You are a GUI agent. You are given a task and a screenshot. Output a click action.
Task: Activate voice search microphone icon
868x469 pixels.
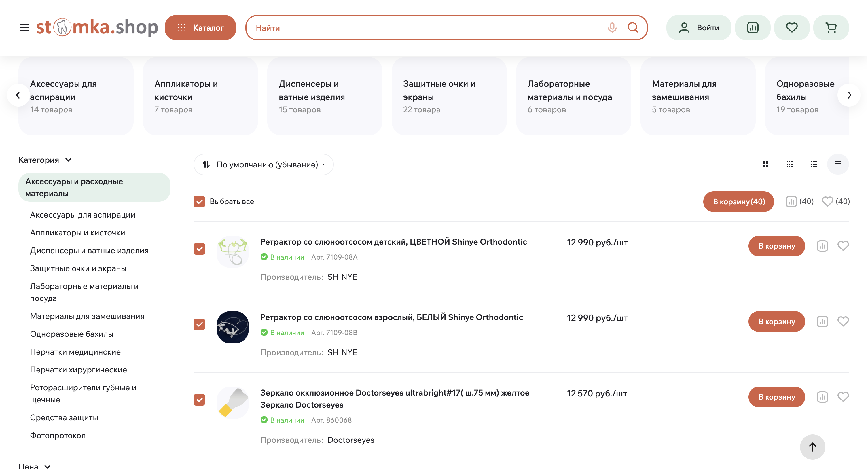612,28
